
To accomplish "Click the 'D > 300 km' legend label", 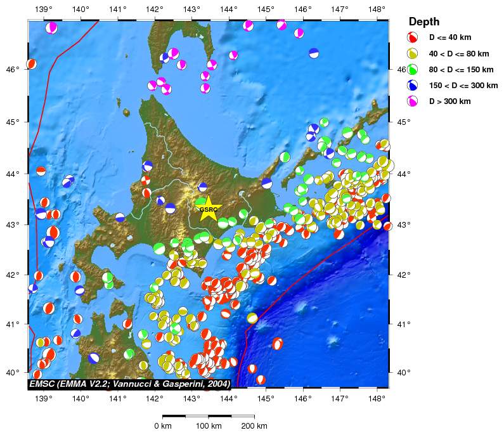I will (x=449, y=101).
